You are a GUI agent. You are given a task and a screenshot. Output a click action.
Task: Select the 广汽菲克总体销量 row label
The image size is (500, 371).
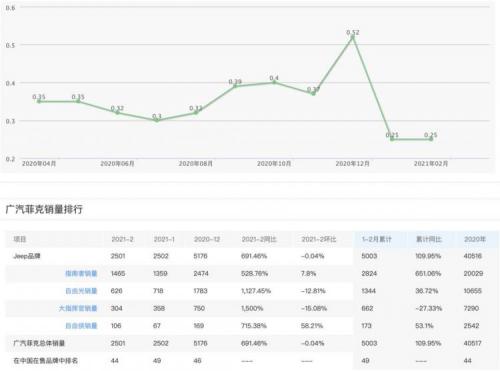coord(39,343)
